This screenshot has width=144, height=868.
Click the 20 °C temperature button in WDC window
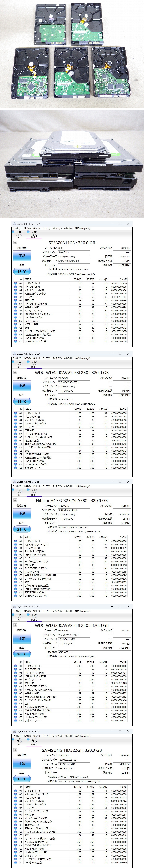point(22,654)
